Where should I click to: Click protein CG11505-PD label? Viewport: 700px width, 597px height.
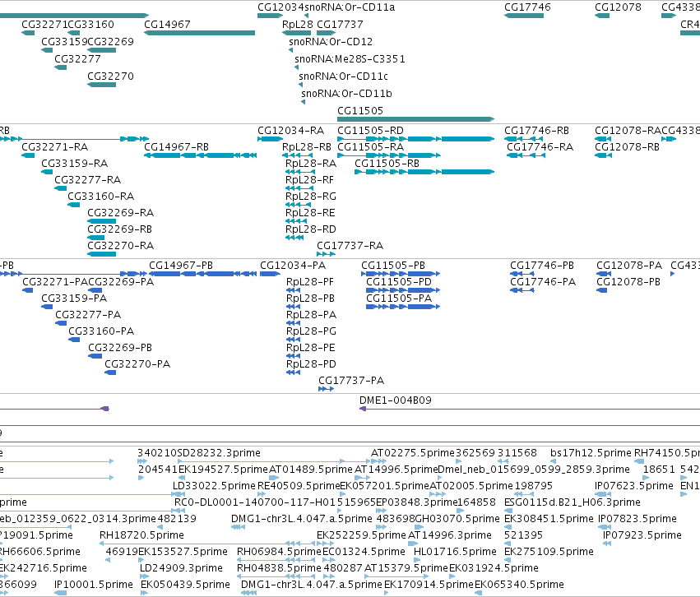(x=399, y=282)
